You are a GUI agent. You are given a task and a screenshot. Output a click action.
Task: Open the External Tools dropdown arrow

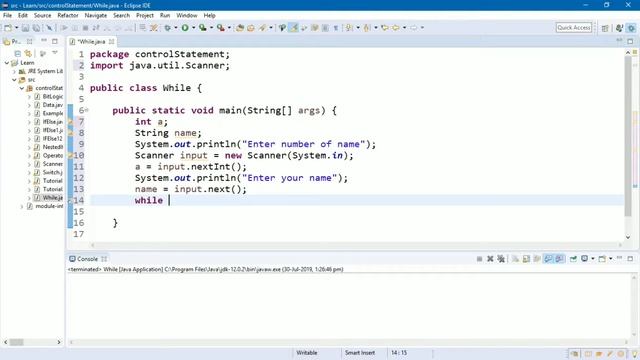point(229,28)
